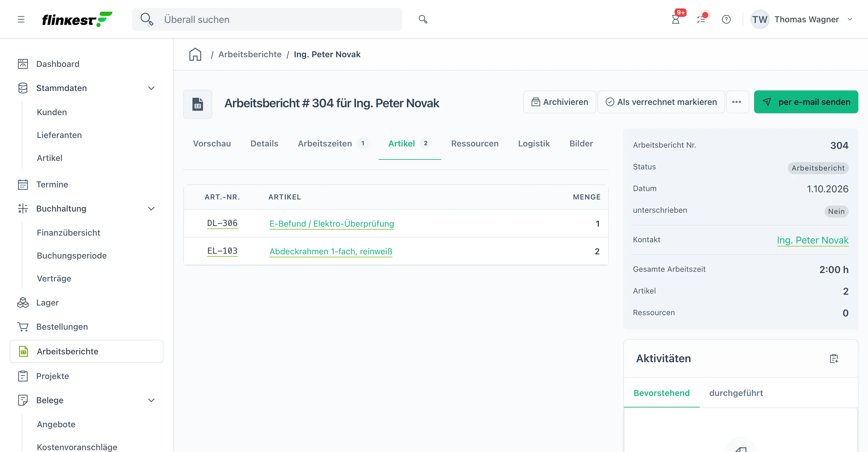Collapse the Belege section chevron
Image resolution: width=868 pixels, height=452 pixels.
click(x=151, y=400)
